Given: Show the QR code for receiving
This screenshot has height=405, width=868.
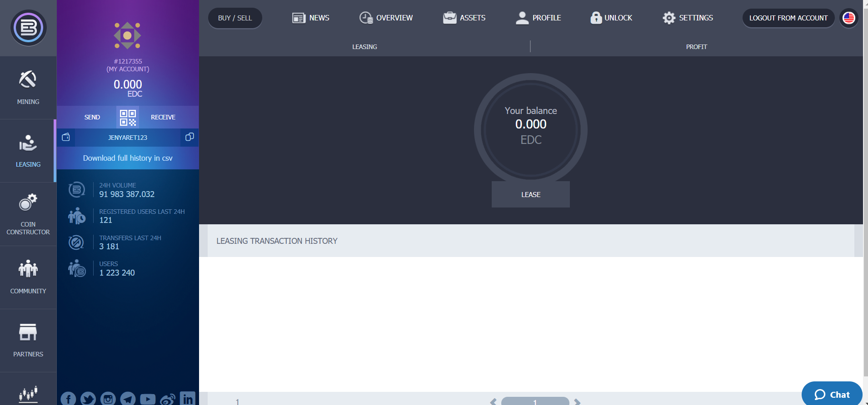Looking at the screenshot, I should click(x=128, y=117).
